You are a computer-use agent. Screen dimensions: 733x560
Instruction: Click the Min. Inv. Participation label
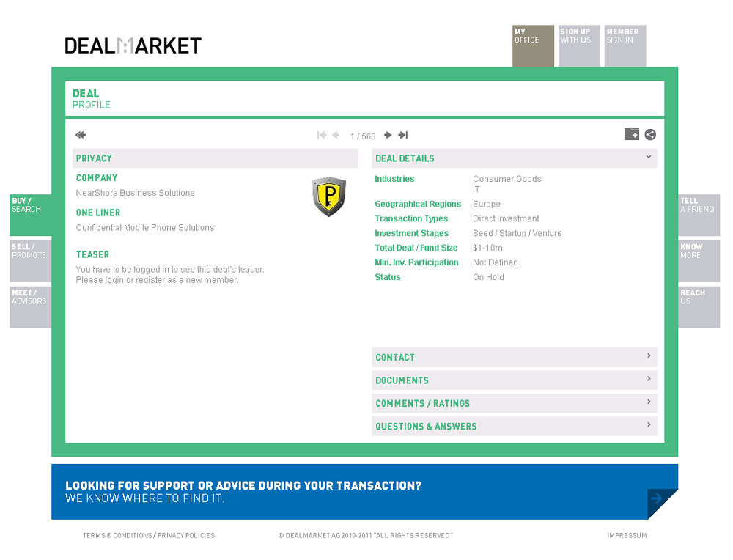tap(416, 262)
